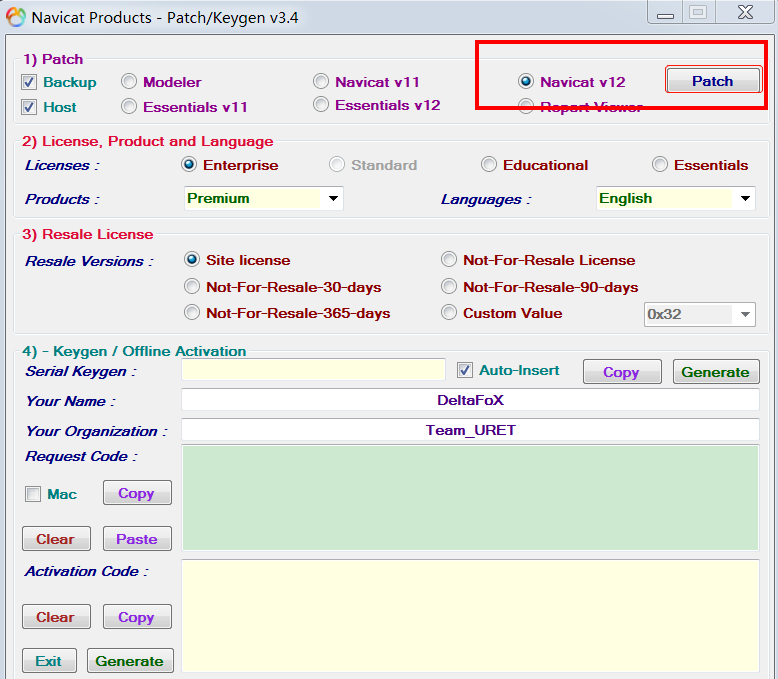
Task: Select Not-For-Resale-365-days option
Action: coord(192,313)
